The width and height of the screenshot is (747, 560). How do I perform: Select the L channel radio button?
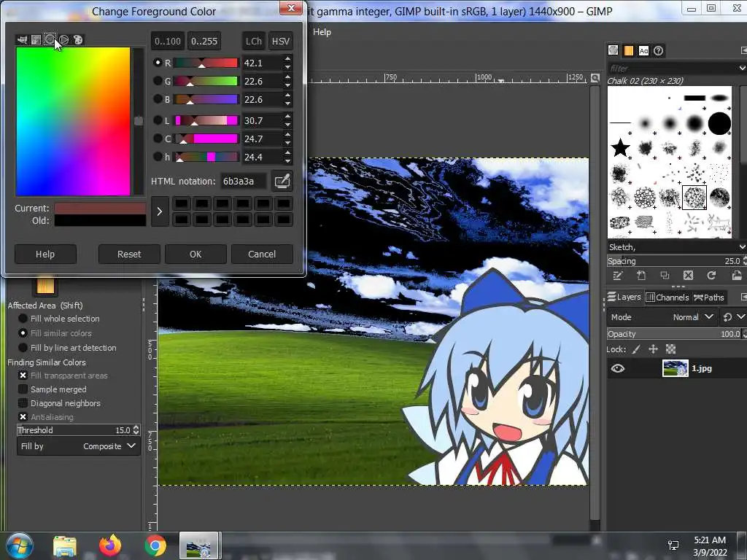tap(158, 120)
